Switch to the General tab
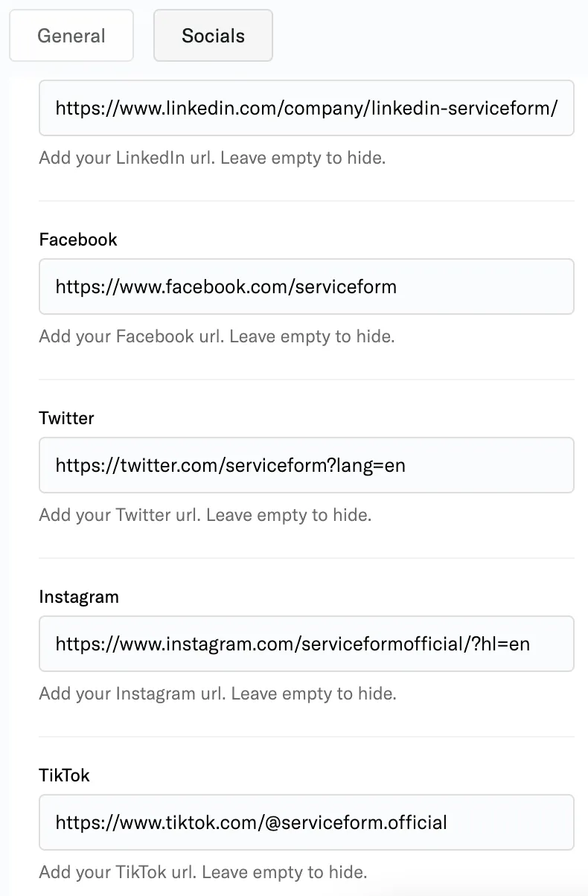The width and height of the screenshot is (588, 896). tap(71, 35)
